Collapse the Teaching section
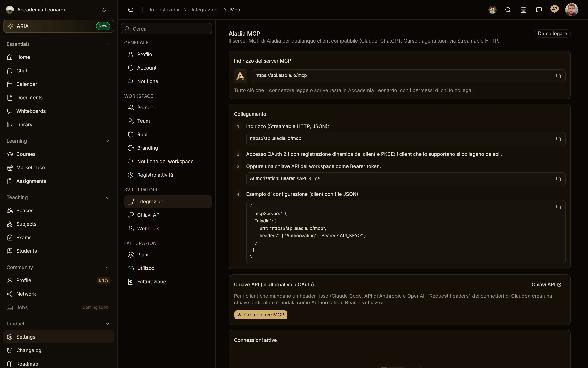The width and height of the screenshot is (588, 368). point(107,197)
